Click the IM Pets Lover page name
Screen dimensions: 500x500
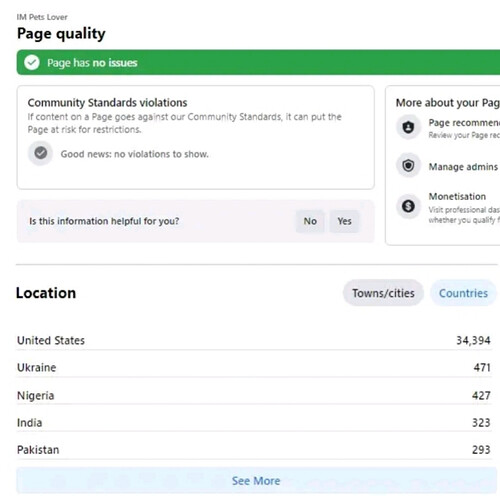pyautogui.click(x=42, y=17)
